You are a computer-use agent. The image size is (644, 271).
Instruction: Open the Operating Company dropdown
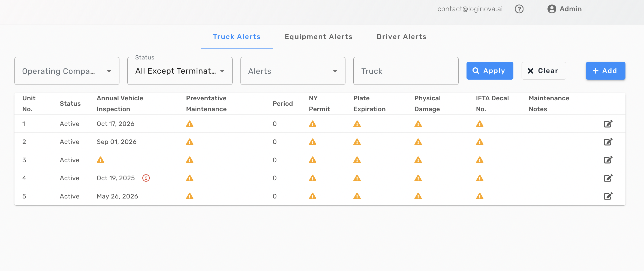tap(67, 71)
